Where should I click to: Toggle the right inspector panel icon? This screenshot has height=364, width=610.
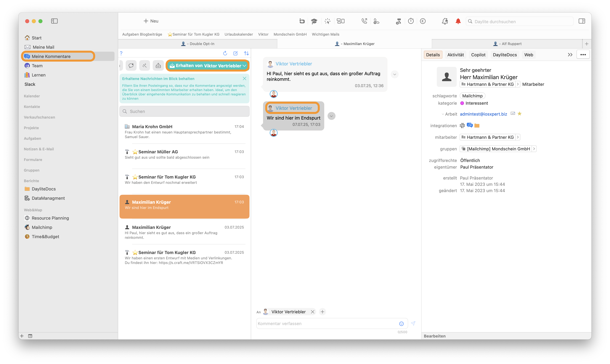[582, 21]
